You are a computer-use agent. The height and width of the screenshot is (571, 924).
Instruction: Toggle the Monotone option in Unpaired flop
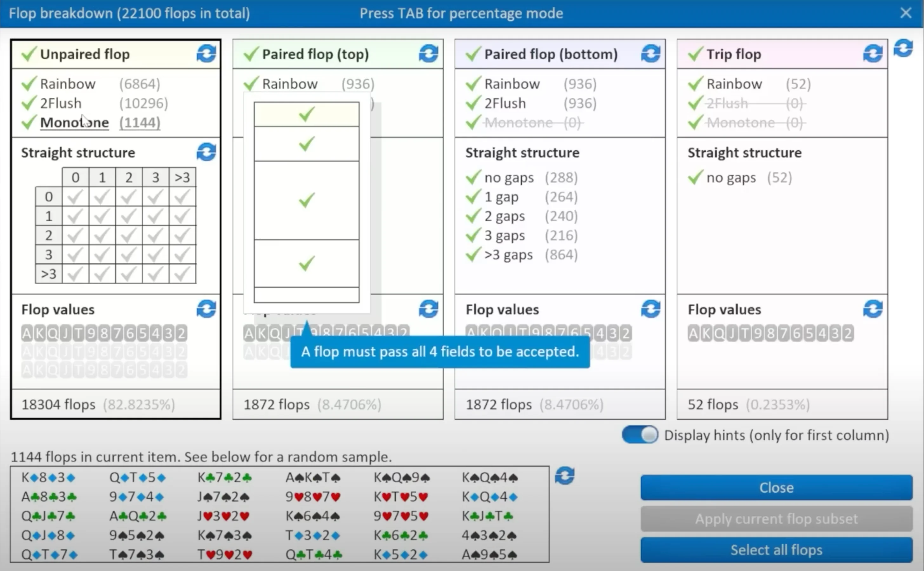(29, 122)
